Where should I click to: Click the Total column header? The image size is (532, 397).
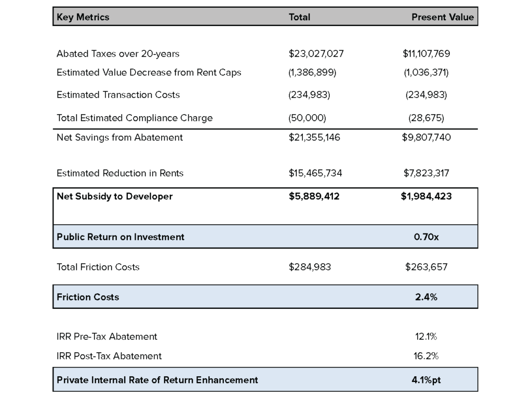pos(299,17)
